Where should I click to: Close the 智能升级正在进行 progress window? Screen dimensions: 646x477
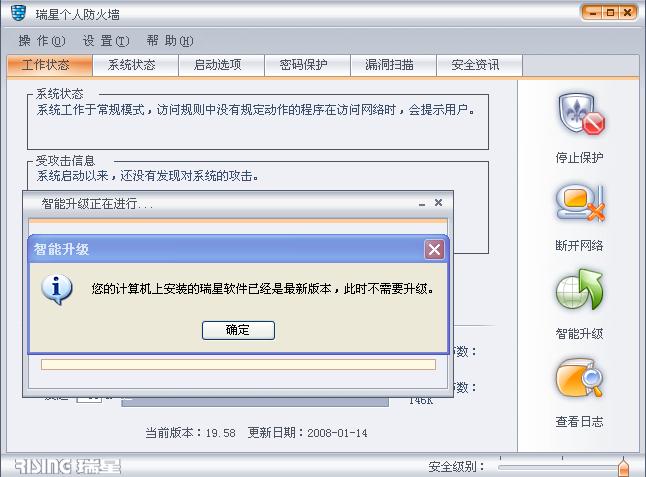pyautogui.click(x=438, y=203)
